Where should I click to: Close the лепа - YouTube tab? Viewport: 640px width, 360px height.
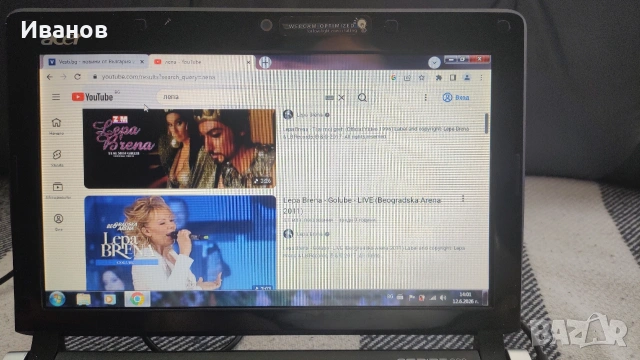pos(249,62)
